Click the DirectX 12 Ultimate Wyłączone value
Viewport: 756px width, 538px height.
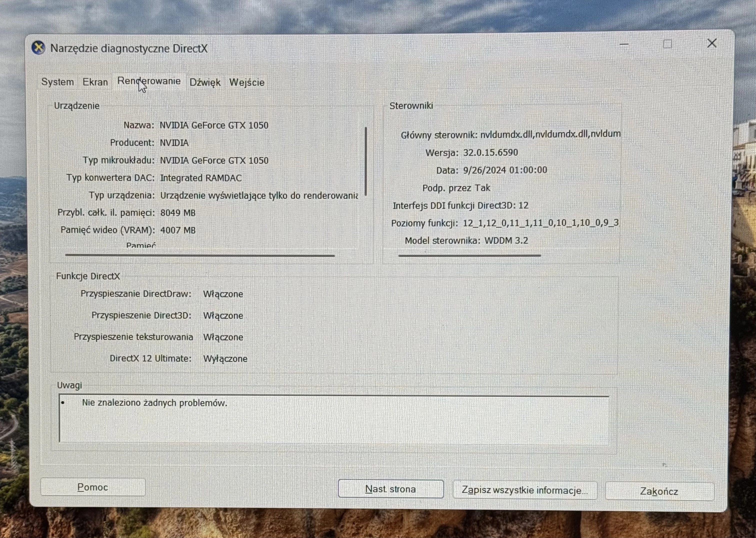225,358
